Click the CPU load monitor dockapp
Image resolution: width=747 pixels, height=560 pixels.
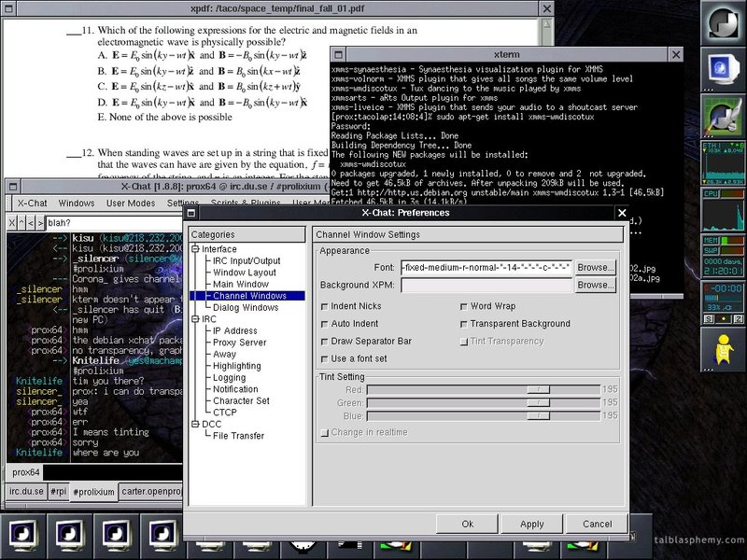(x=723, y=209)
